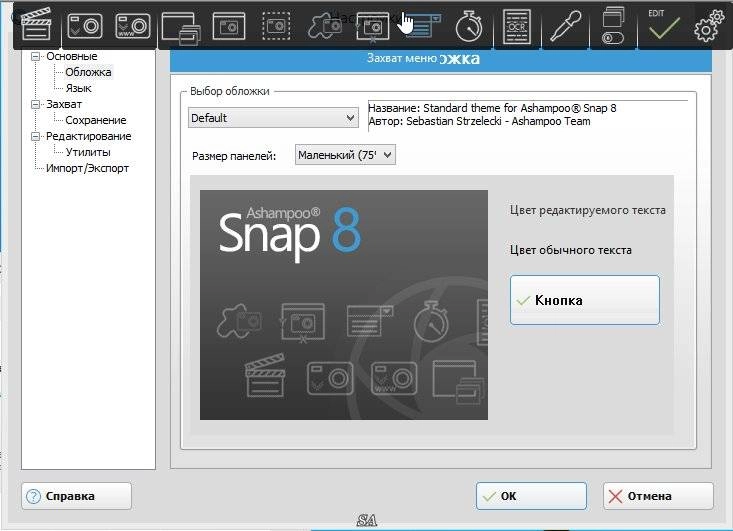Capture freestyle region blob icon

(324, 27)
